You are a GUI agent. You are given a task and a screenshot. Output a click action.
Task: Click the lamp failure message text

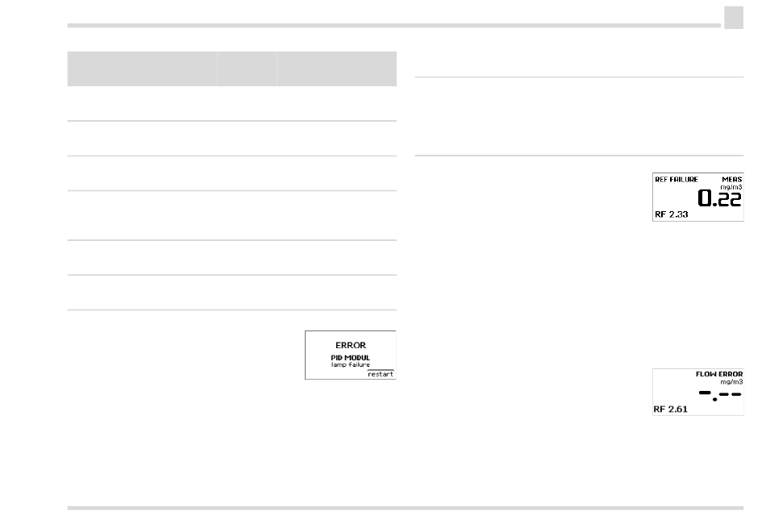pyautogui.click(x=350, y=364)
